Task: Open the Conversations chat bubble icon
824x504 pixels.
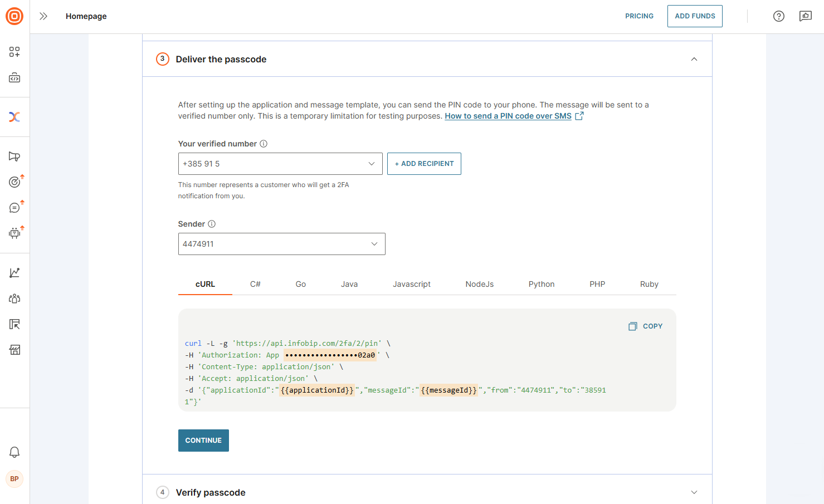Action: coord(14,208)
